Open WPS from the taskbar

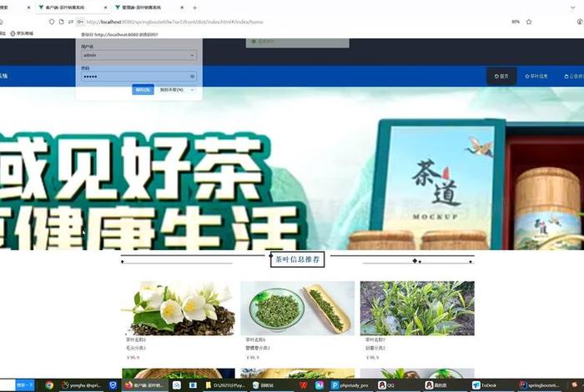(304, 385)
